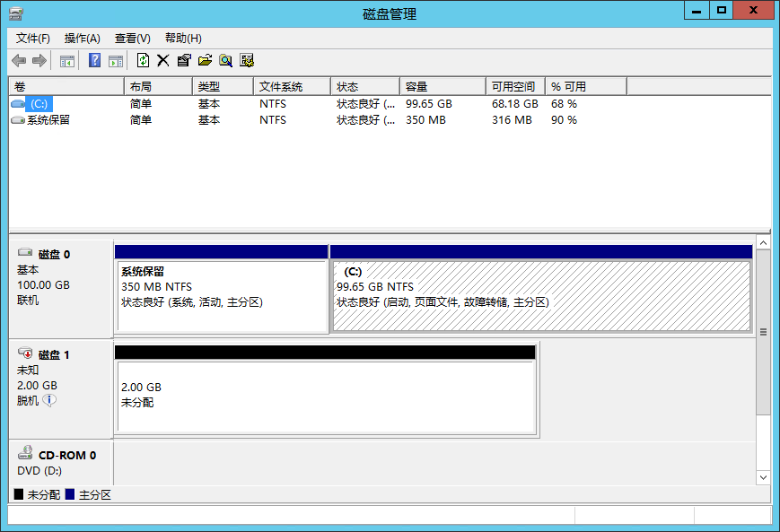
Task: Click the 磁盘 0 disk icon
Action: click(25, 252)
